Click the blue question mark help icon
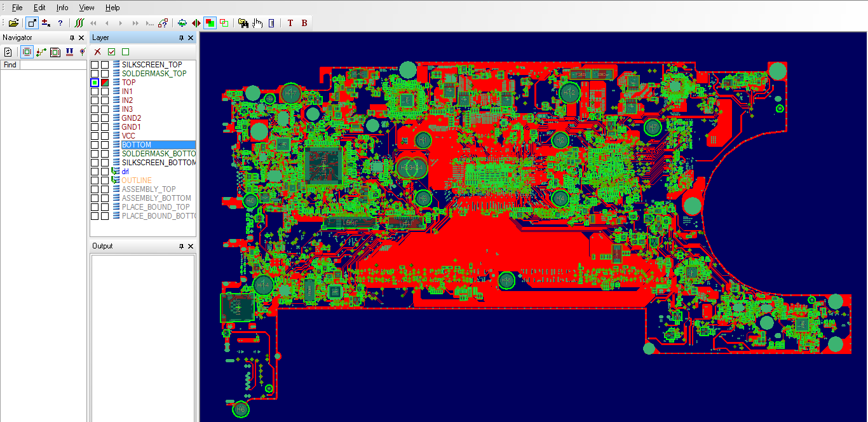The width and height of the screenshot is (868, 422). point(60,23)
